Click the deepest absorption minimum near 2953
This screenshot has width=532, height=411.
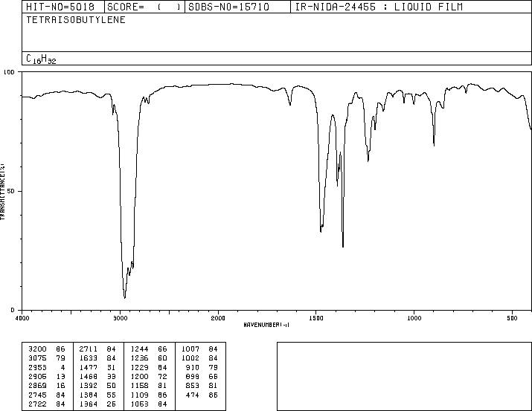coord(125,297)
